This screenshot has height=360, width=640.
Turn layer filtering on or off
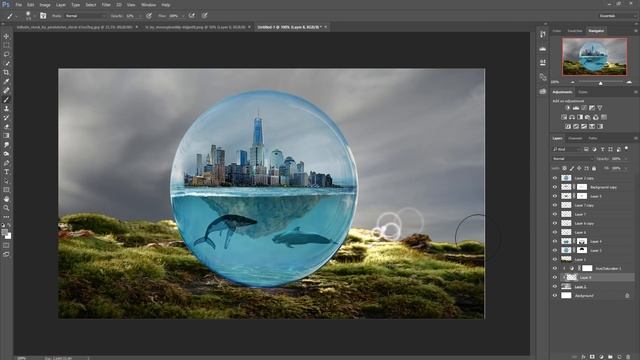pos(627,149)
